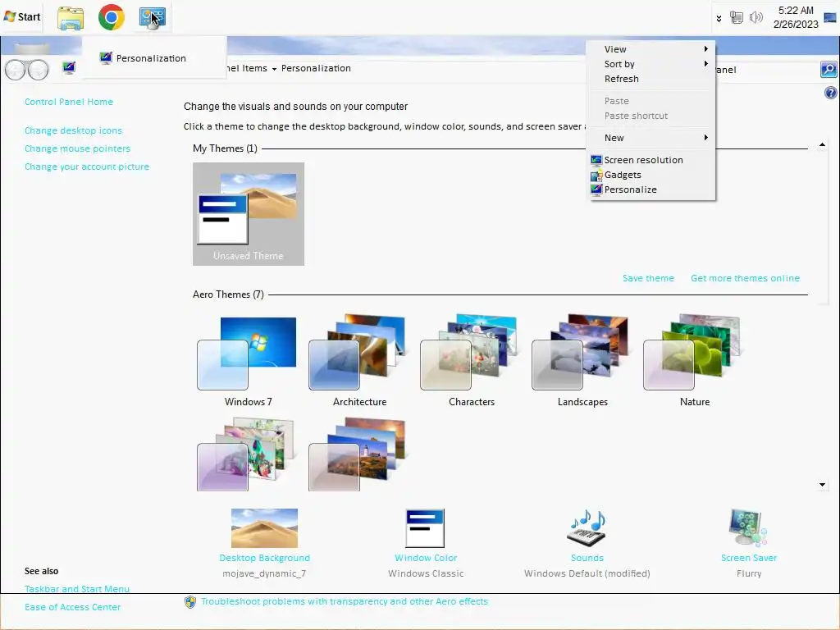This screenshot has width=840, height=630.
Task: Select the colorful abstract theme below Windows 7
Action: point(248,454)
